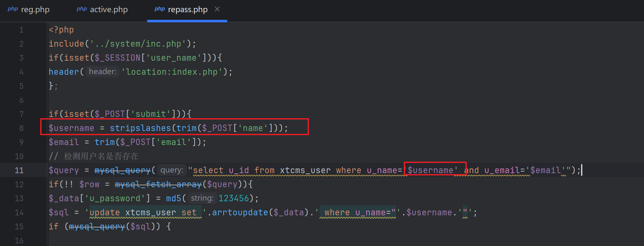Click line number 1 in the gutter

click(21, 30)
